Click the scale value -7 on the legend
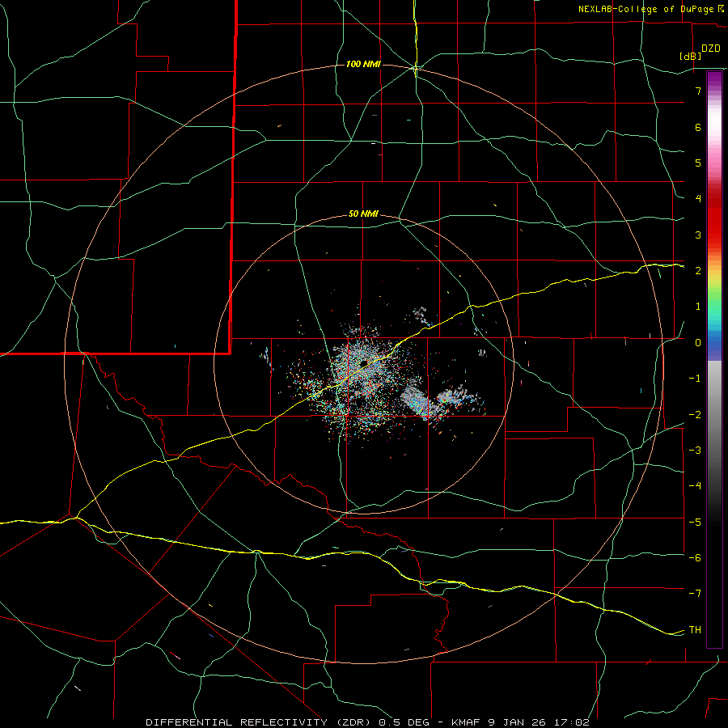This screenshot has width=728, height=728. coord(695,594)
